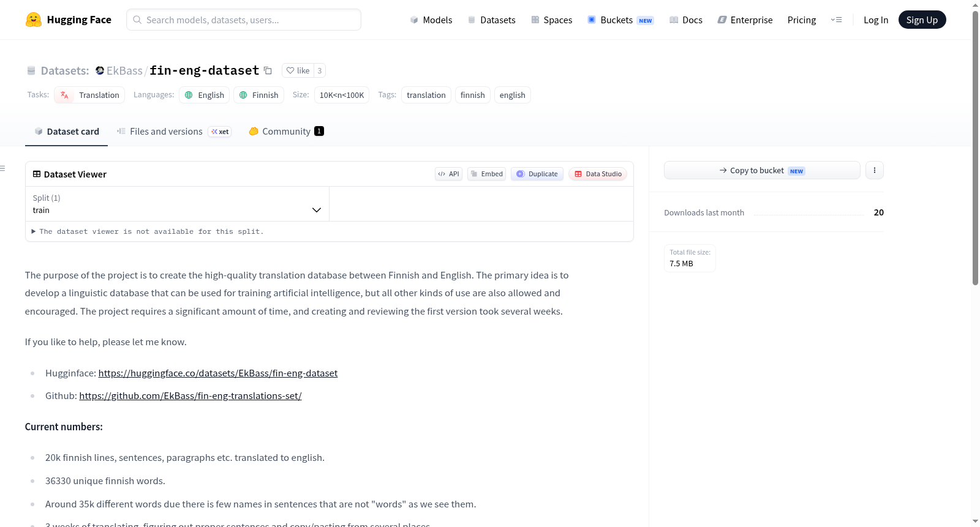This screenshot has width=980, height=527.
Task: Open the Datasets nav item
Action: tap(492, 20)
